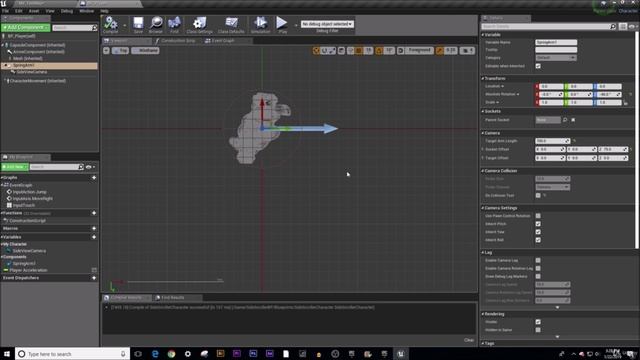Open Details view options eye dropdown
Viewport: 640px width, 360px height.
point(632,27)
